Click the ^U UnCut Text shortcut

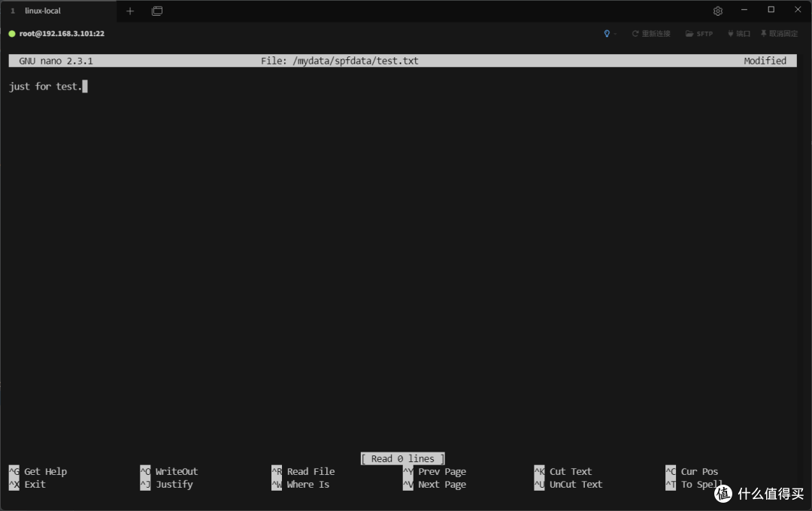(x=568, y=485)
